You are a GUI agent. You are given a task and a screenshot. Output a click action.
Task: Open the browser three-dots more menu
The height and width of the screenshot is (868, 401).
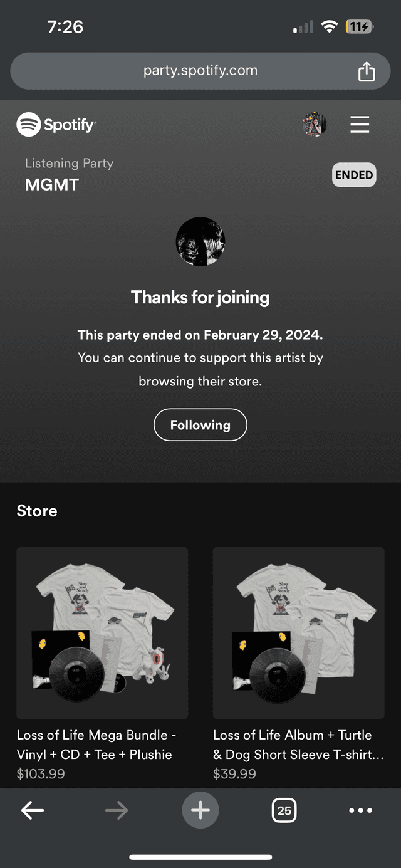click(360, 810)
